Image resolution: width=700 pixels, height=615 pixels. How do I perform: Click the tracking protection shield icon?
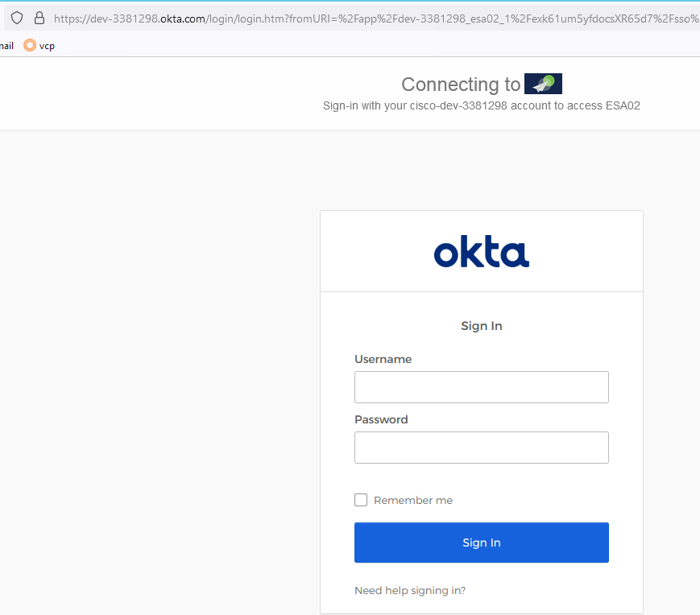(17, 18)
